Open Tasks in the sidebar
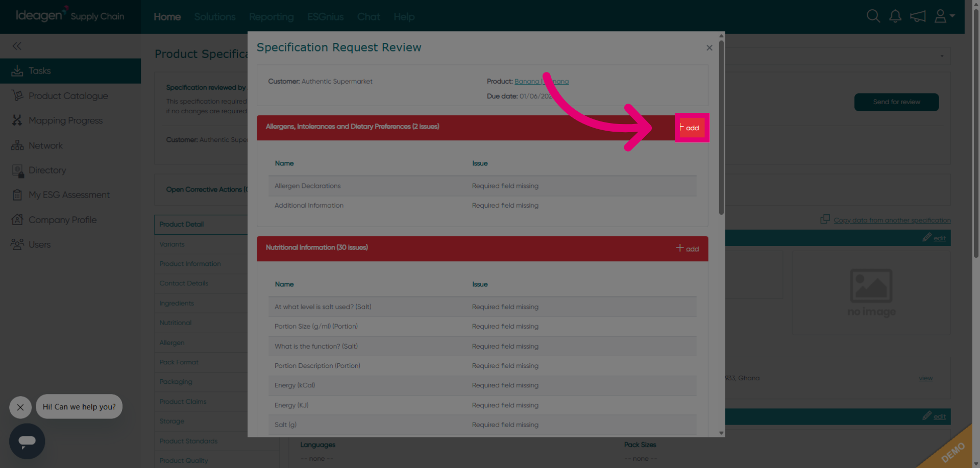Image resolution: width=980 pixels, height=468 pixels. tap(70, 71)
